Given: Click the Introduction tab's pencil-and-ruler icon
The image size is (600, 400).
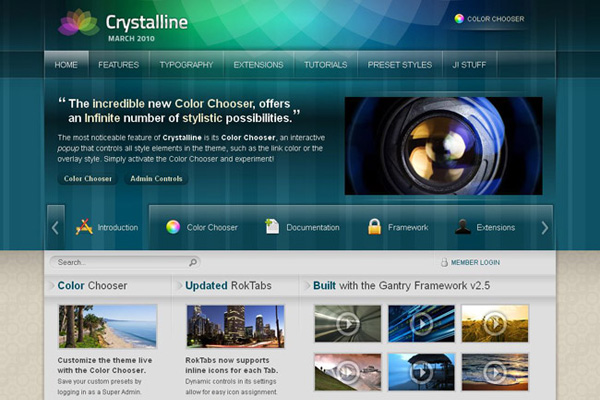Looking at the screenshot, I should click(x=84, y=227).
